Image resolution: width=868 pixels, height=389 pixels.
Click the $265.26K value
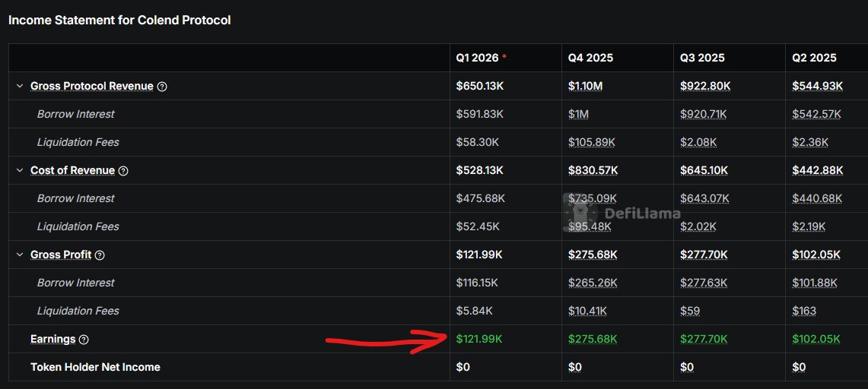pyautogui.click(x=593, y=283)
